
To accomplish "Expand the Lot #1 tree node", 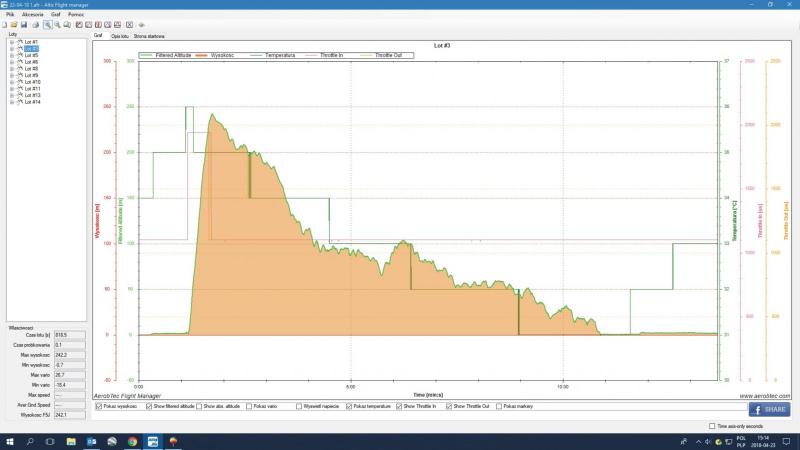I will (11, 42).
